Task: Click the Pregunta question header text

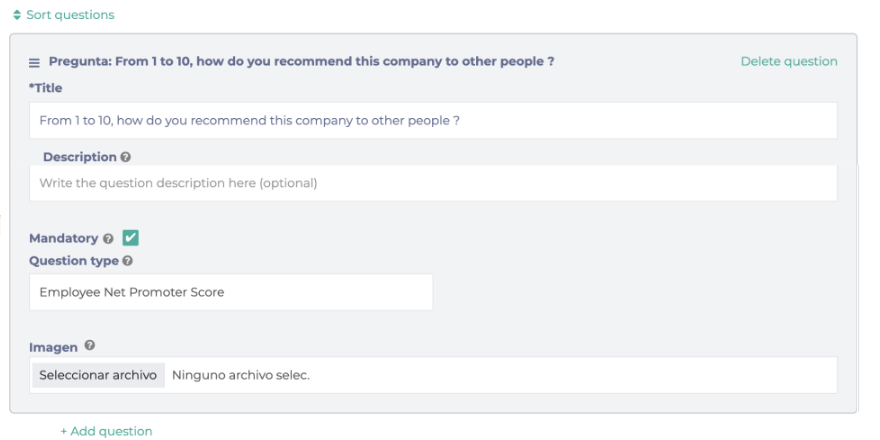Action: tap(301, 62)
